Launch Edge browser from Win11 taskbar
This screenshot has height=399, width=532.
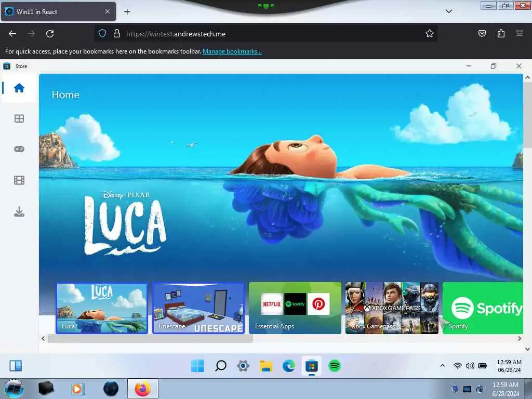pos(289,366)
